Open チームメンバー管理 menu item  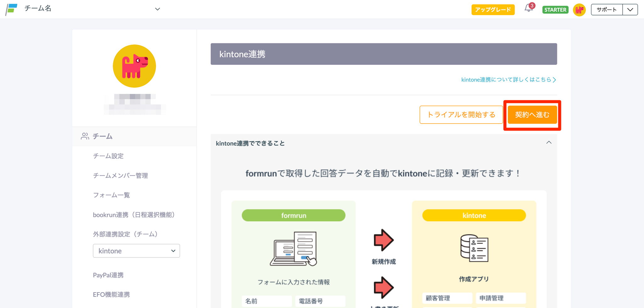click(x=120, y=175)
